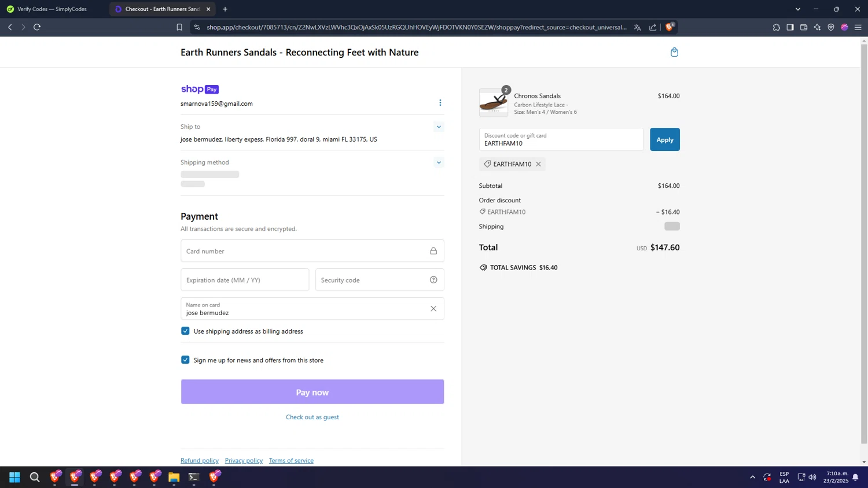Apply the discount code
The width and height of the screenshot is (868, 488).
(664, 139)
